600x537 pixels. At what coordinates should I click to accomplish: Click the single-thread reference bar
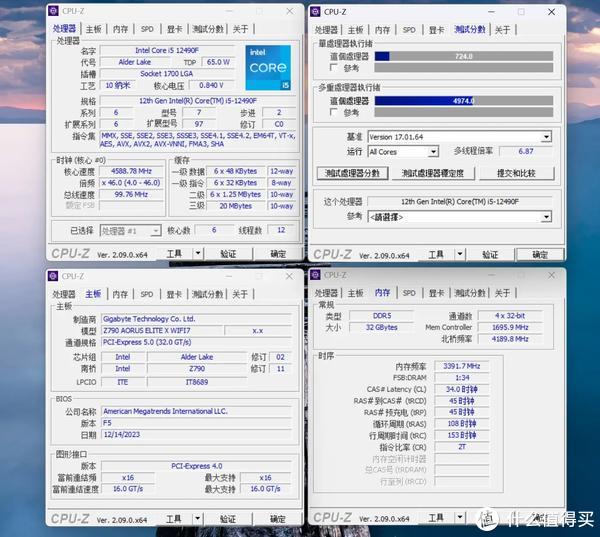pos(464,68)
